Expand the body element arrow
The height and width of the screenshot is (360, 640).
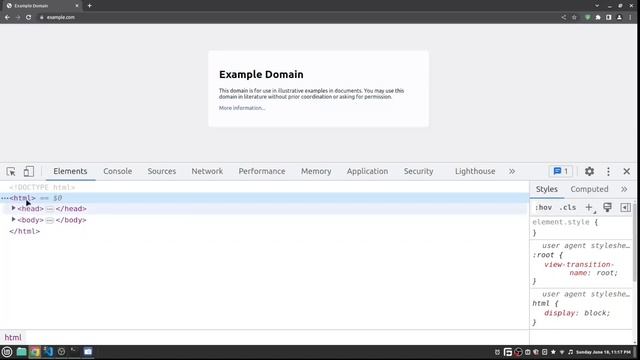(13, 220)
